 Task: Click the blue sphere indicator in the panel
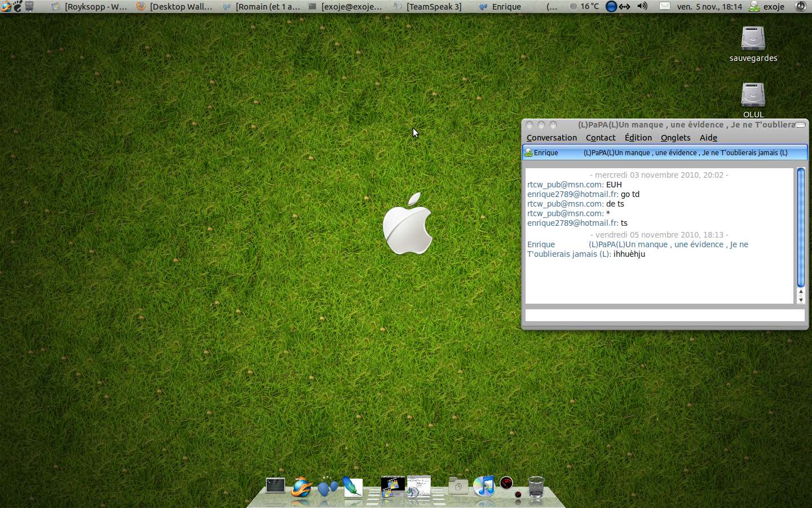point(611,7)
